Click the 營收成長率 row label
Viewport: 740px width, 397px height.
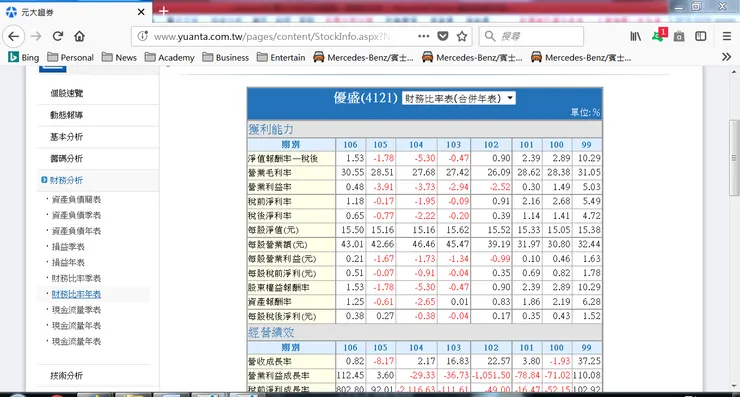[x=269, y=361]
